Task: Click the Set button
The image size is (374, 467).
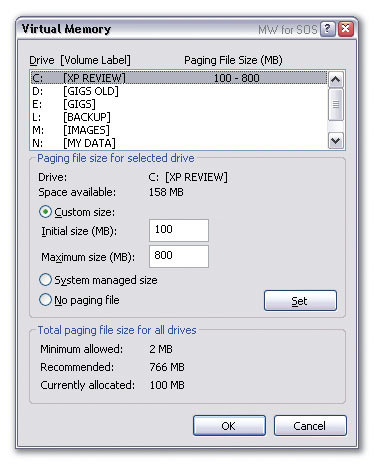Action: pos(300,301)
